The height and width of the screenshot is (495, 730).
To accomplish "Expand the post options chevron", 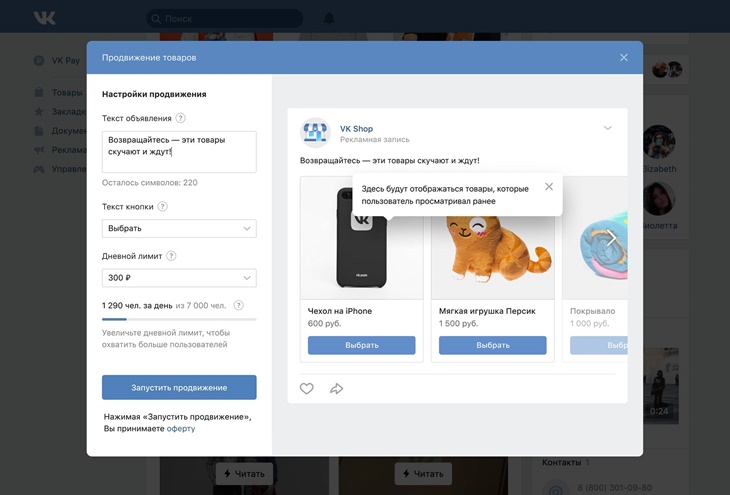I will pos(608,128).
